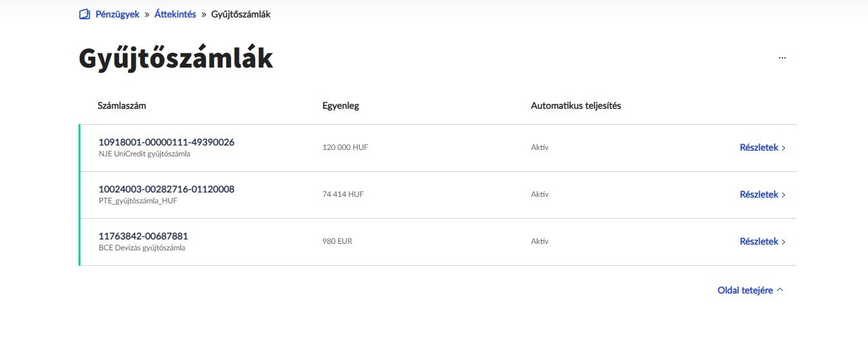Click the arrow of NJE UniCredit Részletek
The image size is (868, 343).
tap(784, 148)
